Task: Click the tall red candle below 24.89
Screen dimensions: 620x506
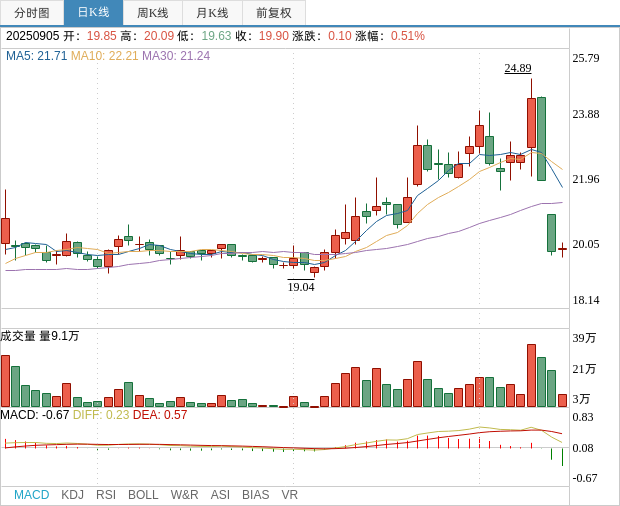Action: (531, 123)
